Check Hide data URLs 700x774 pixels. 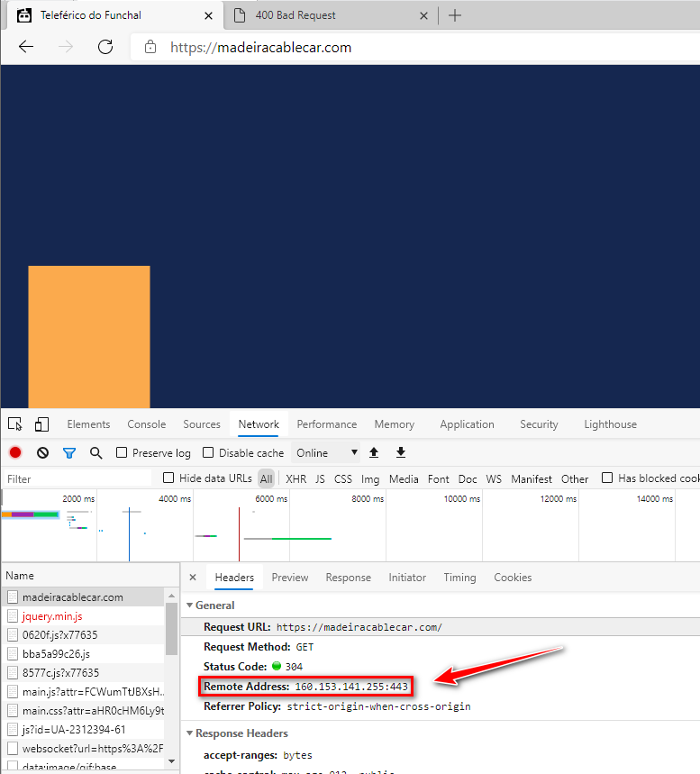[x=168, y=478]
